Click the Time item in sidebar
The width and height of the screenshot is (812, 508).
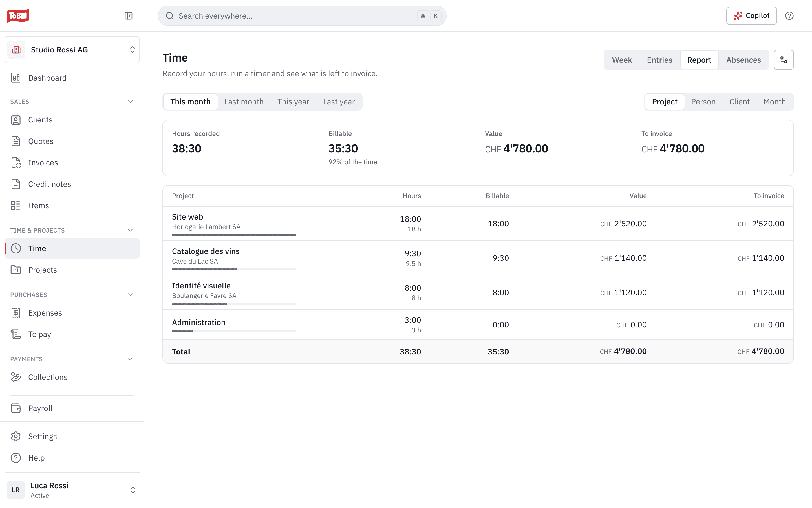click(72, 248)
